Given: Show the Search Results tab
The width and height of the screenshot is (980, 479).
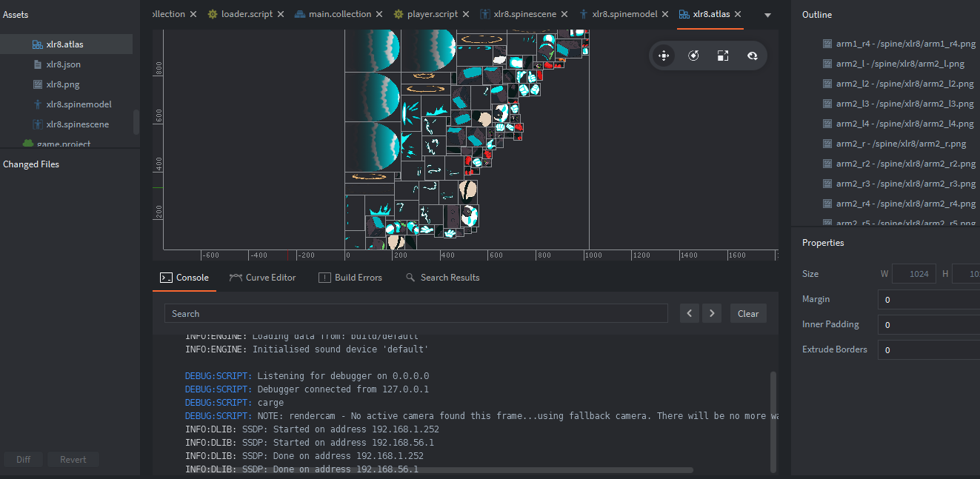Looking at the screenshot, I should point(442,278).
